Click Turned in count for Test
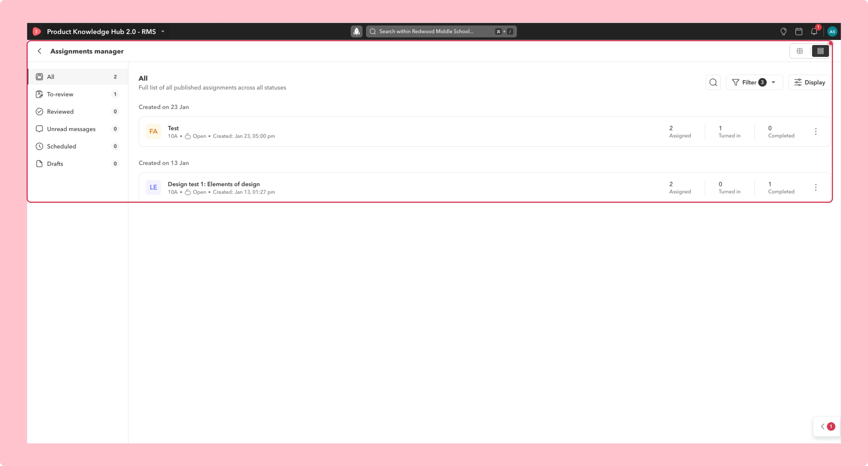The height and width of the screenshot is (466, 868). [730, 132]
